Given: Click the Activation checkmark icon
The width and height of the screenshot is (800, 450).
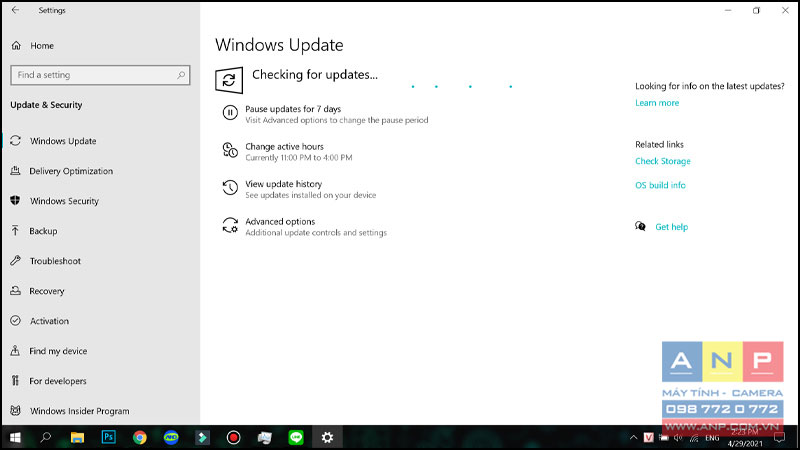Looking at the screenshot, I should pos(15,320).
